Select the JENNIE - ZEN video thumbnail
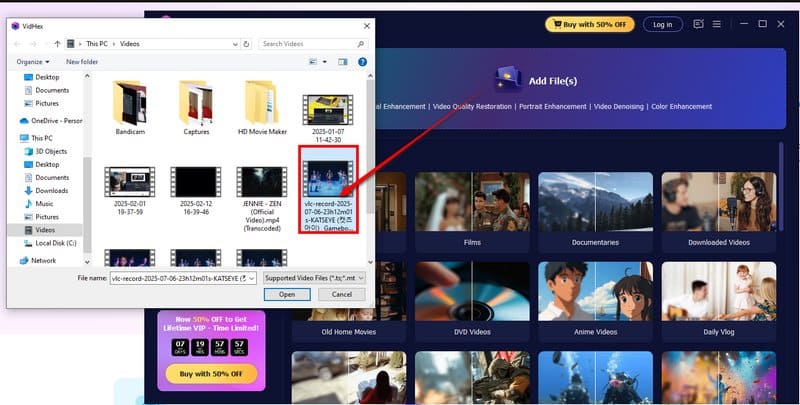800x405 pixels. [x=261, y=194]
